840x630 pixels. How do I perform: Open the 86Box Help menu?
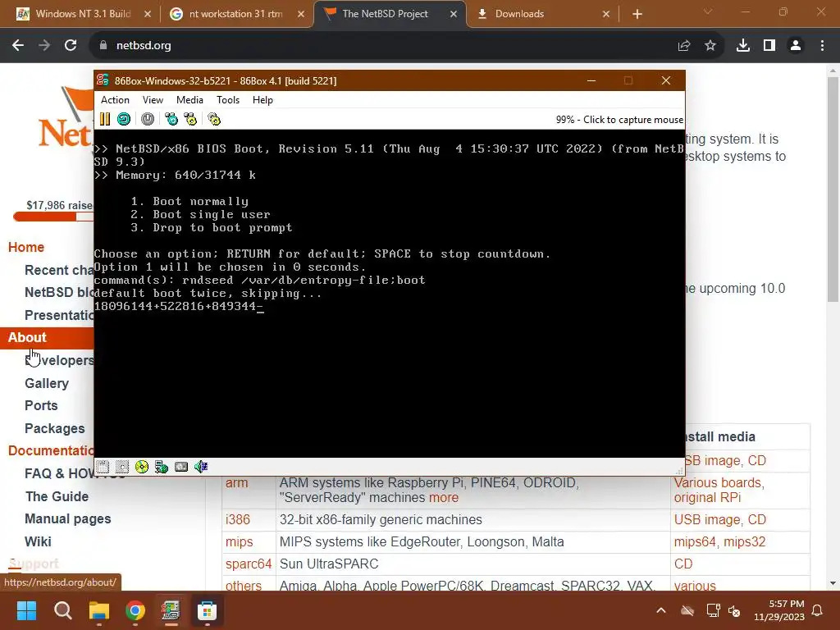[x=262, y=99]
